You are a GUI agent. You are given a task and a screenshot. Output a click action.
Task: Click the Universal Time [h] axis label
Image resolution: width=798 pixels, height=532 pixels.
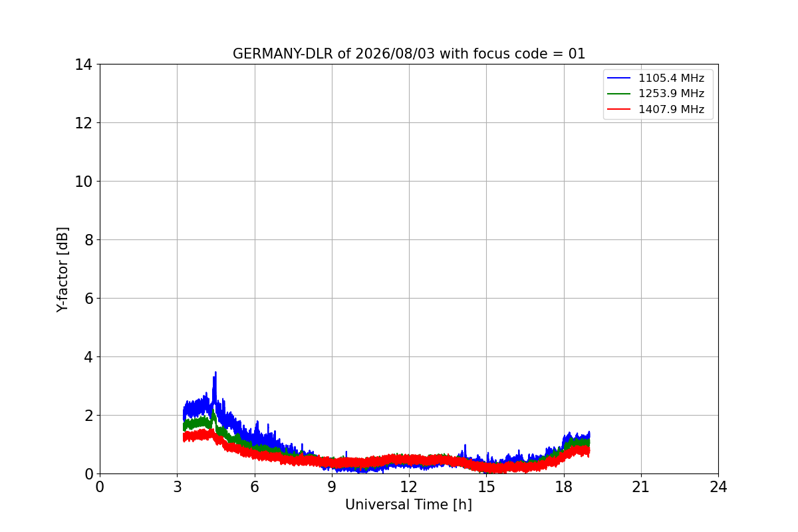tap(408, 505)
